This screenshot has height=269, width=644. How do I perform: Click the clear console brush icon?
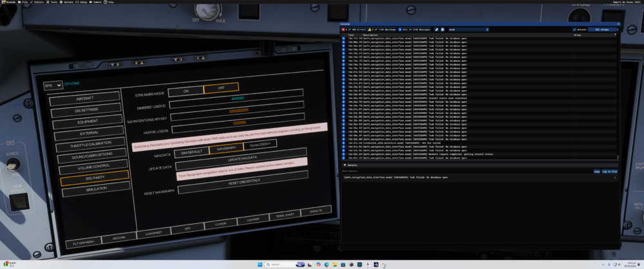[x=437, y=29]
